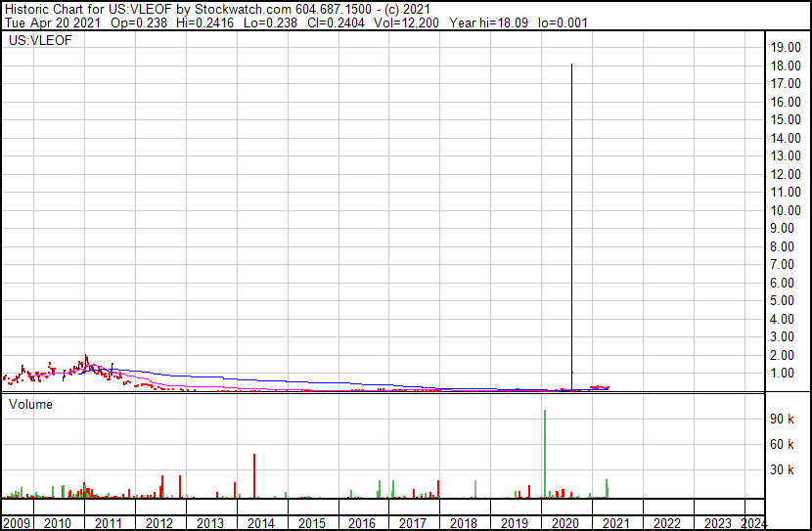Click the Vol=12,200 value in header
The height and width of the screenshot is (531, 812).
pyautogui.click(x=406, y=22)
